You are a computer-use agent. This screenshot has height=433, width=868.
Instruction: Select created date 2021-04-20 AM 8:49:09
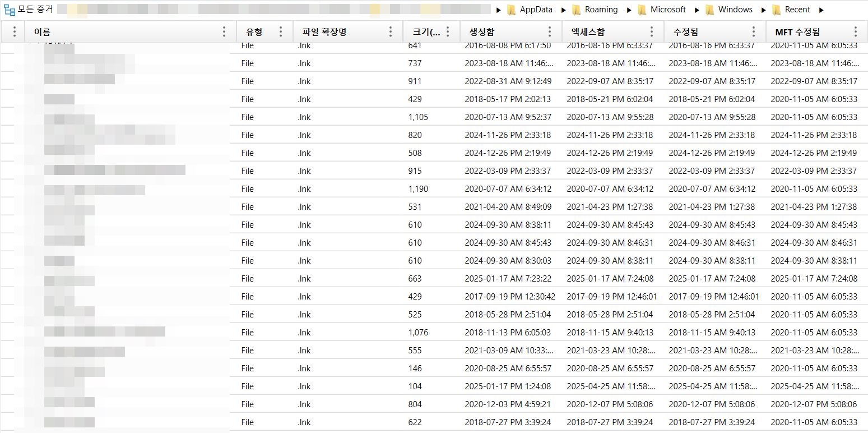tap(508, 207)
